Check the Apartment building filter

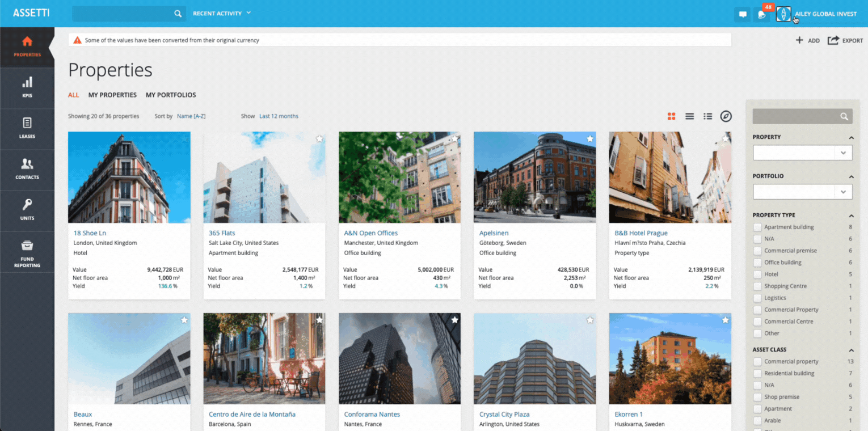[x=757, y=227]
